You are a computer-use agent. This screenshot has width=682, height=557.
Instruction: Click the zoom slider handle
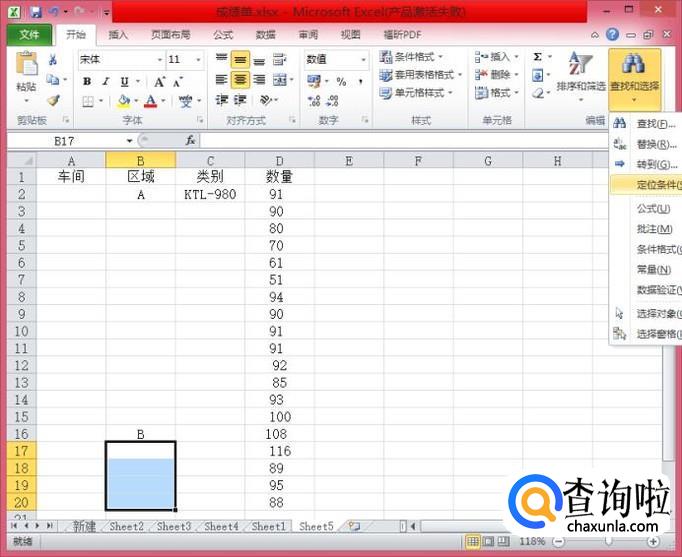coord(608,541)
